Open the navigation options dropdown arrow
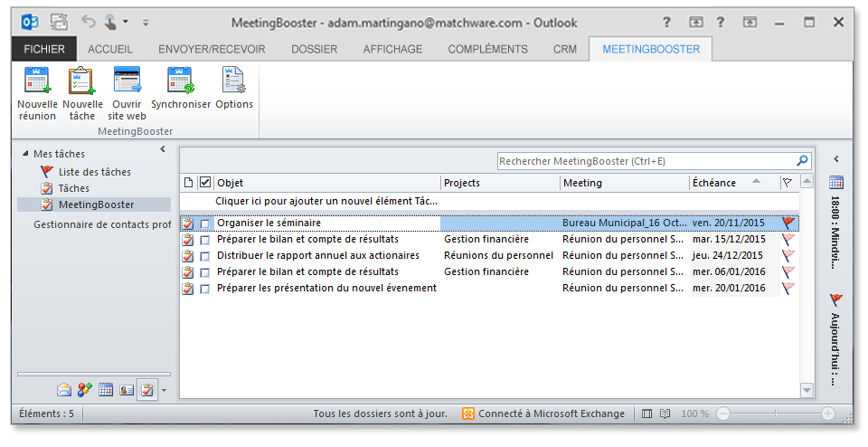Image resolution: width=868 pixels, height=447 pixels. 164,391
